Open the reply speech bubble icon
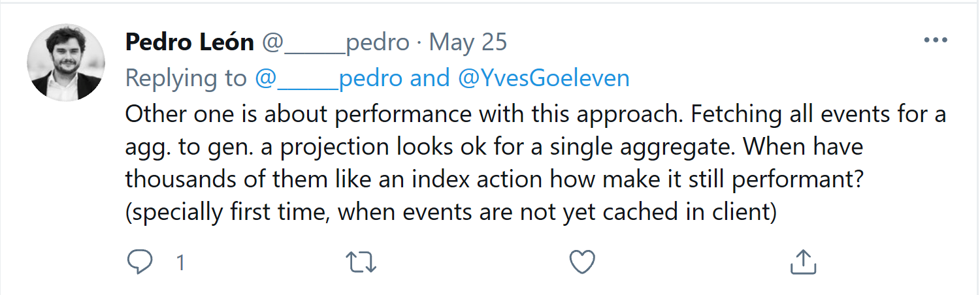This screenshot has width=980, height=295. tap(139, 262)
